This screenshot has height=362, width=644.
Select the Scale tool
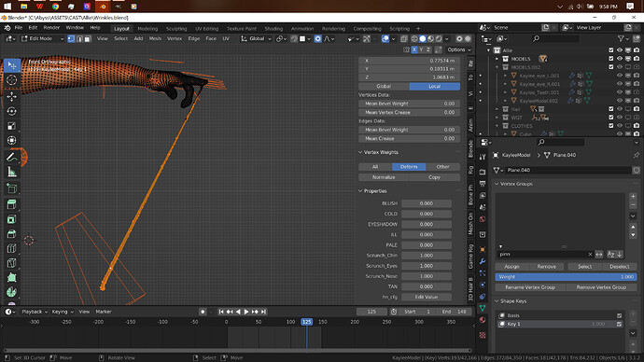(11, 126)
